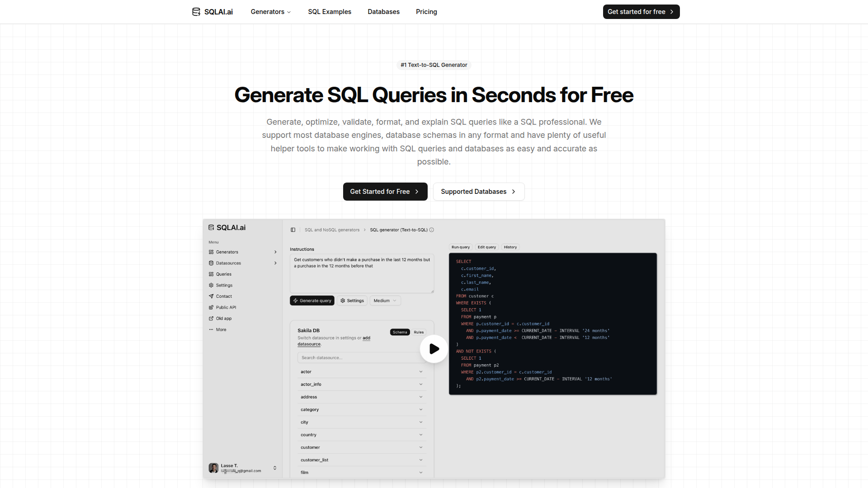Switch to the Schema toggle
Screen dimensions: 868x488
tap(400, 332)
